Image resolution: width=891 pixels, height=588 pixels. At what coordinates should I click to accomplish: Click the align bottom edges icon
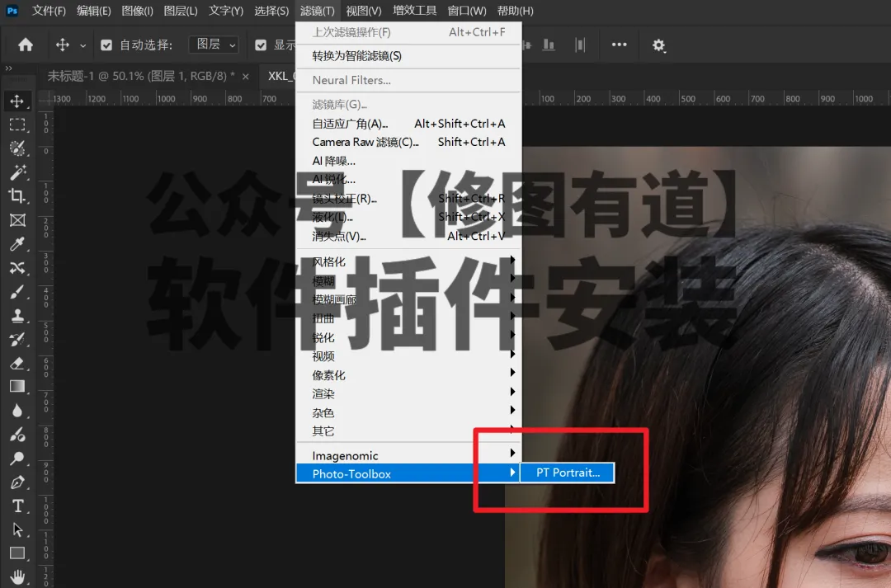pyautogui.click(x=549, y=45)
